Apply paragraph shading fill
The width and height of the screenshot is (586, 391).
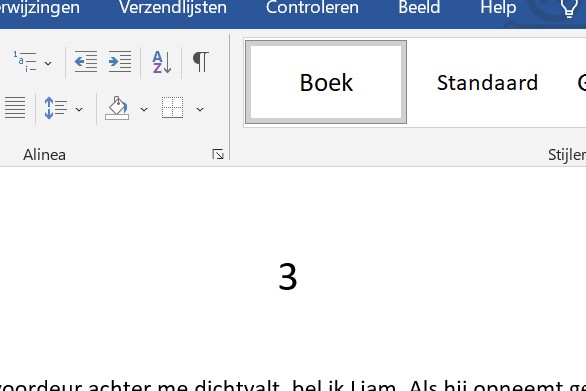(x=117, y=108)
